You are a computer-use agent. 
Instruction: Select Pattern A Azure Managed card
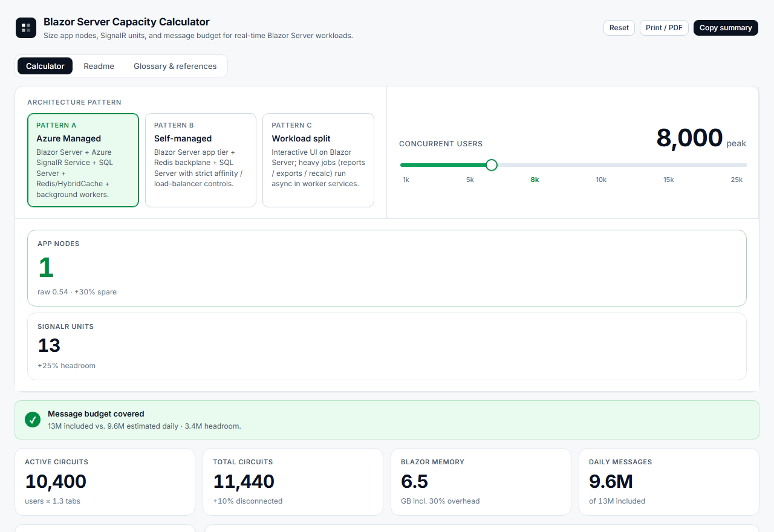click(83, 160)
